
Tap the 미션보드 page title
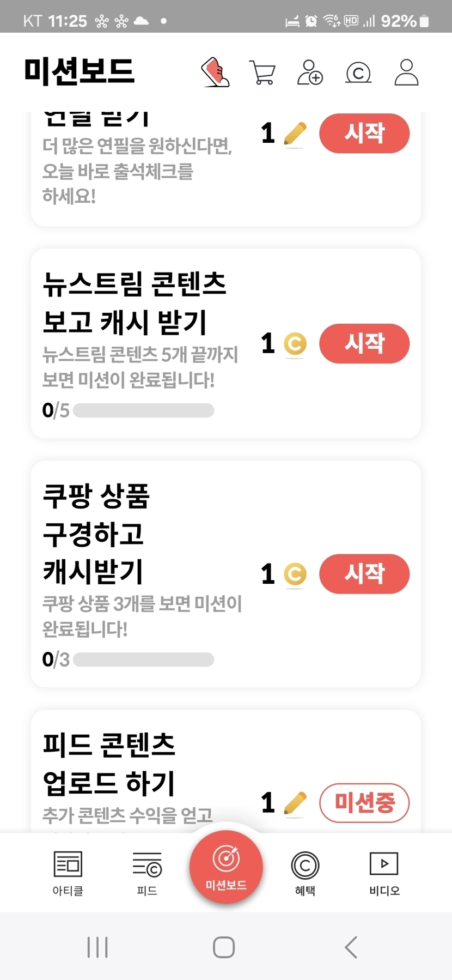(x=80, y=71)
